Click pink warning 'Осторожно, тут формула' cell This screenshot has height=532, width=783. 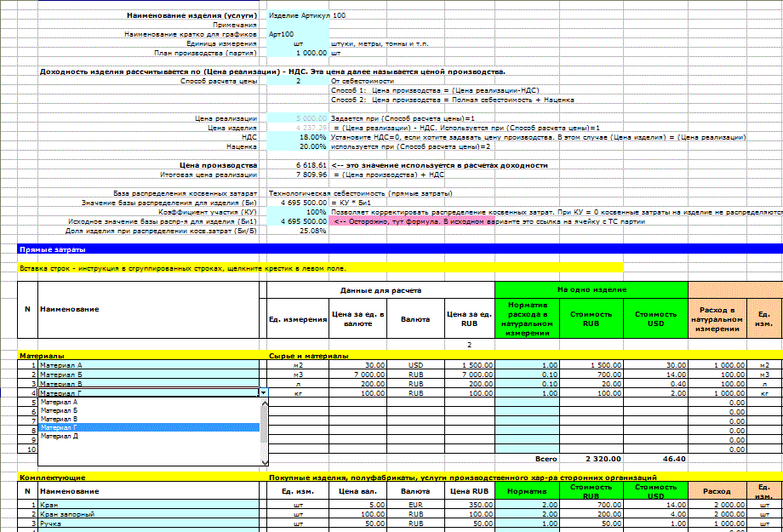tap(412, 221)
